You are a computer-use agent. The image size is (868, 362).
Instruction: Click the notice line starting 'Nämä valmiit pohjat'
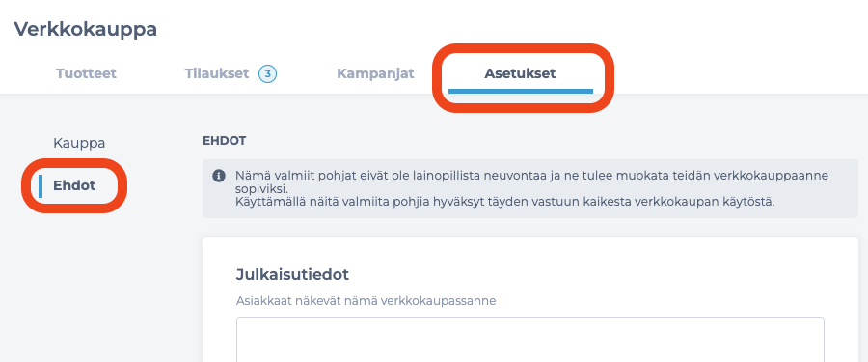click(532, 176)
